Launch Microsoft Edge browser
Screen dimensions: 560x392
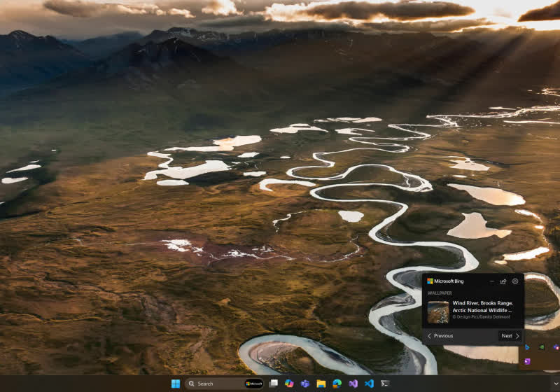[x=337, y=384]
